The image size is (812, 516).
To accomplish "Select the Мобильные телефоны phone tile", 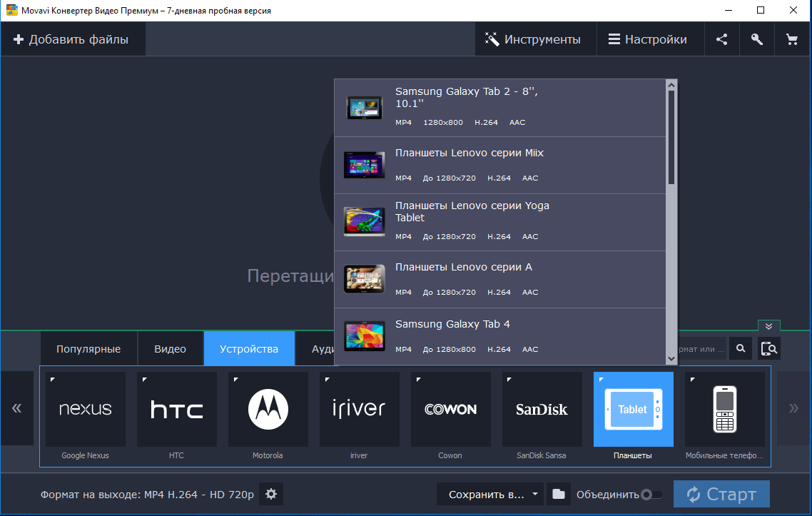I will point(724,409).
